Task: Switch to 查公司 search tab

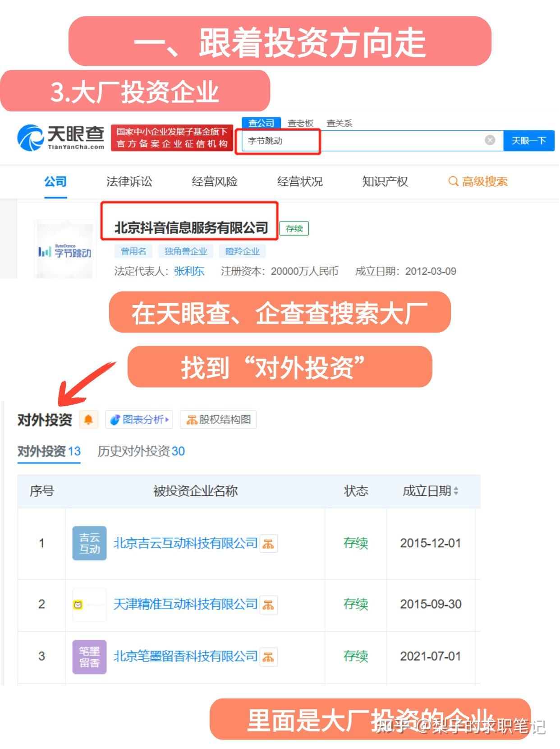Action: tap(261, 123)
